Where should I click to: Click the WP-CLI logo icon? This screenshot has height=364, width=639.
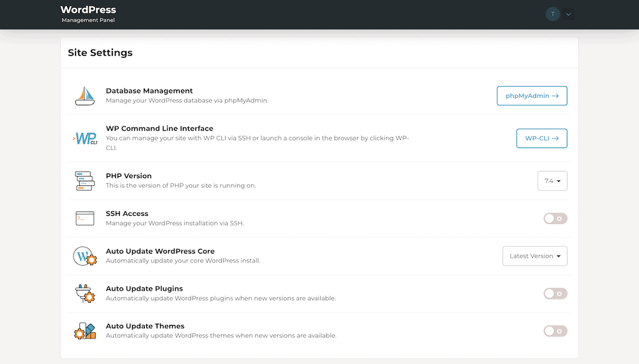tap(84, 139)
